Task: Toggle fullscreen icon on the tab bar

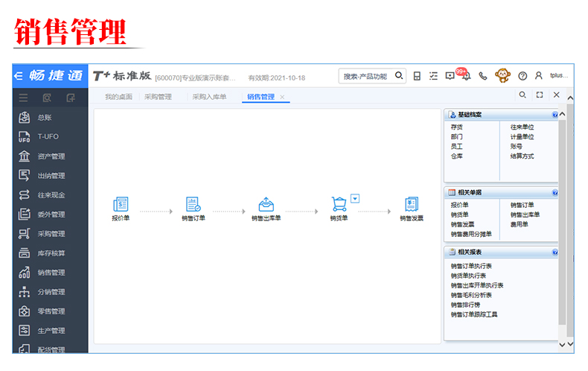Action: tap(540, 95)
